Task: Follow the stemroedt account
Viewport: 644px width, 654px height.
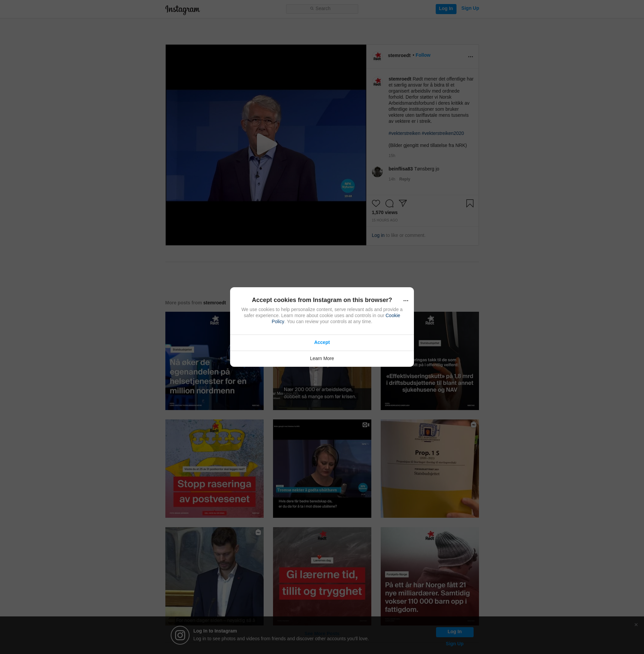Action: pyautogui.click(x=423, y=55)
